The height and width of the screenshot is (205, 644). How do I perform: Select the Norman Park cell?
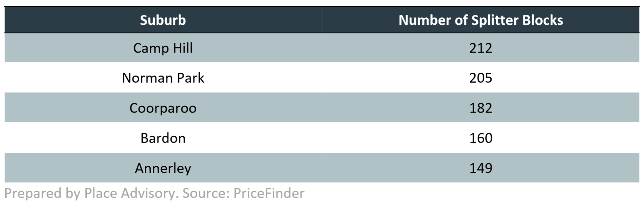163,78
